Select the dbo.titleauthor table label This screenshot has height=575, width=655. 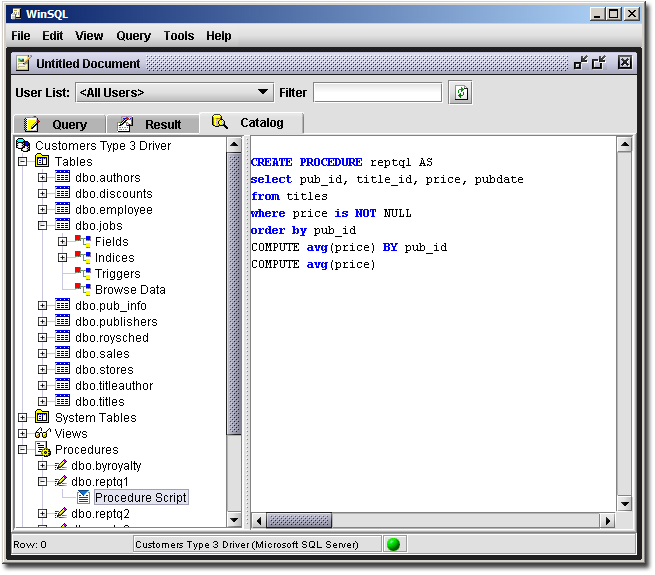[114, 385]
